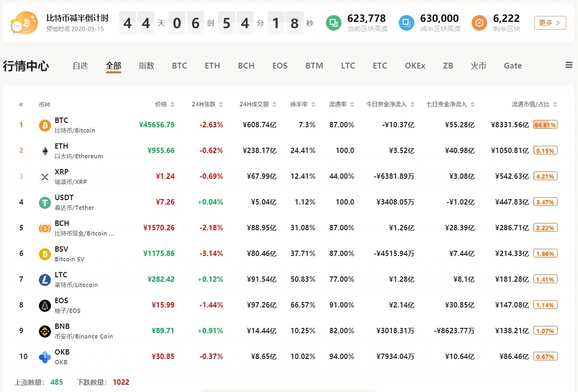Click OKB market cap ¥86.46亿

click(514, 356)
